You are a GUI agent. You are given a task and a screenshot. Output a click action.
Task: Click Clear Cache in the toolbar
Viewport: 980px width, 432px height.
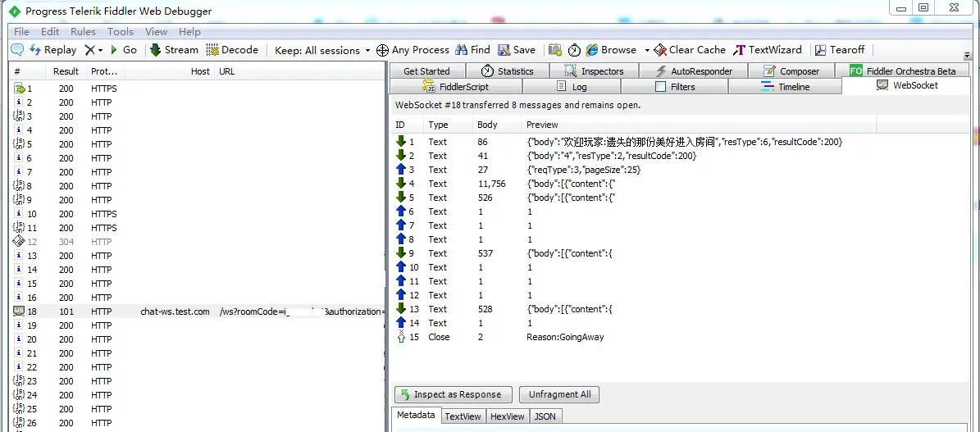690,50
